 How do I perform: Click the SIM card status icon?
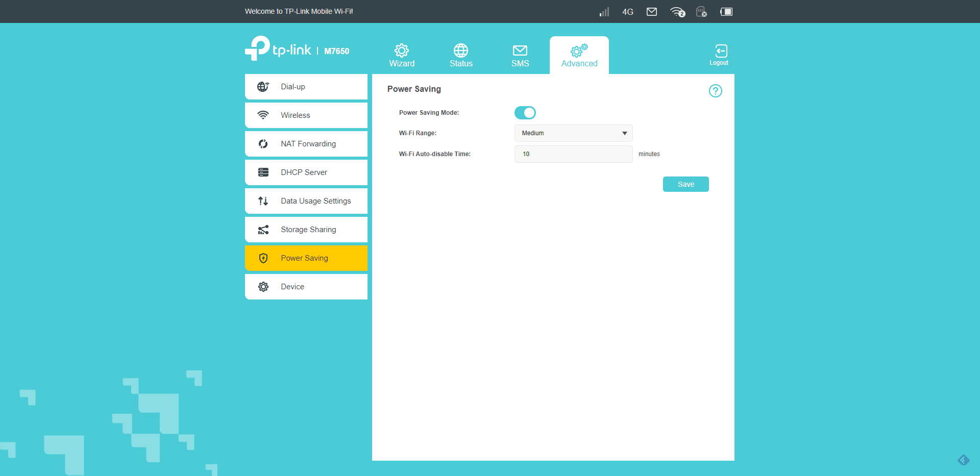click(x=701, y=12)
